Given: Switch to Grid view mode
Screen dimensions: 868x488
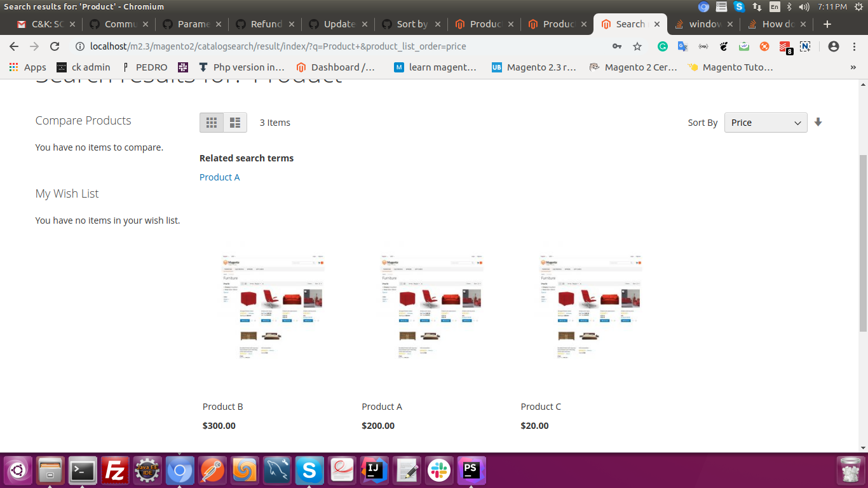Looking at the screenshot, I should point(212,122).
